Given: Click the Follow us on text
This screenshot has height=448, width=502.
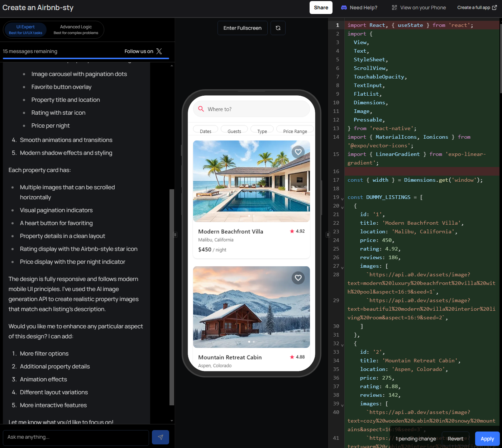Looking at the screenshot, I should 139,51.
